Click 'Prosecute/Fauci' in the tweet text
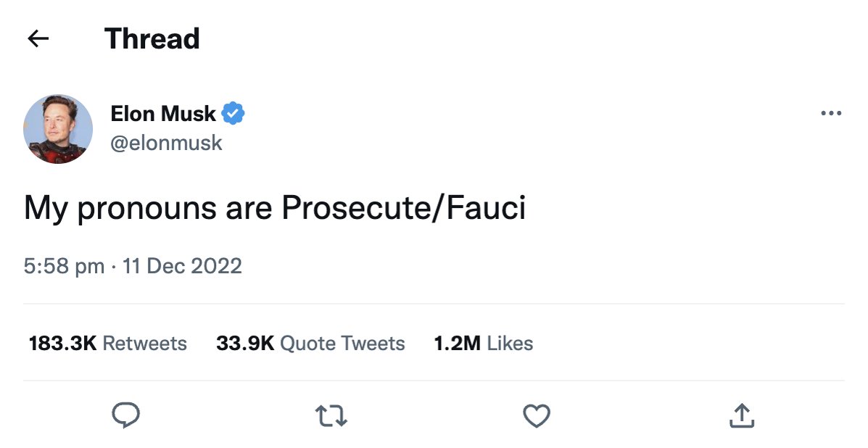The image size is (868, 448). (403, 209)
